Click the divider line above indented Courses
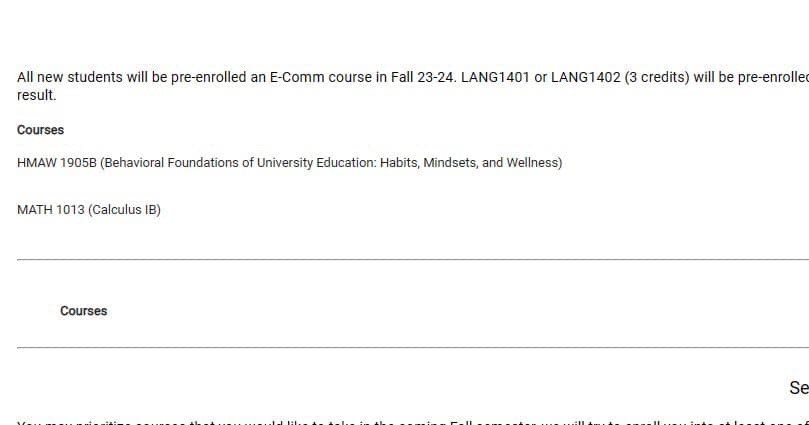 tap(400, 259)
